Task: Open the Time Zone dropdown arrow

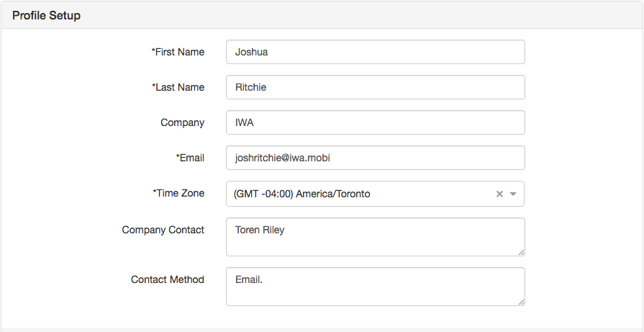Action: tap(513, 194)
